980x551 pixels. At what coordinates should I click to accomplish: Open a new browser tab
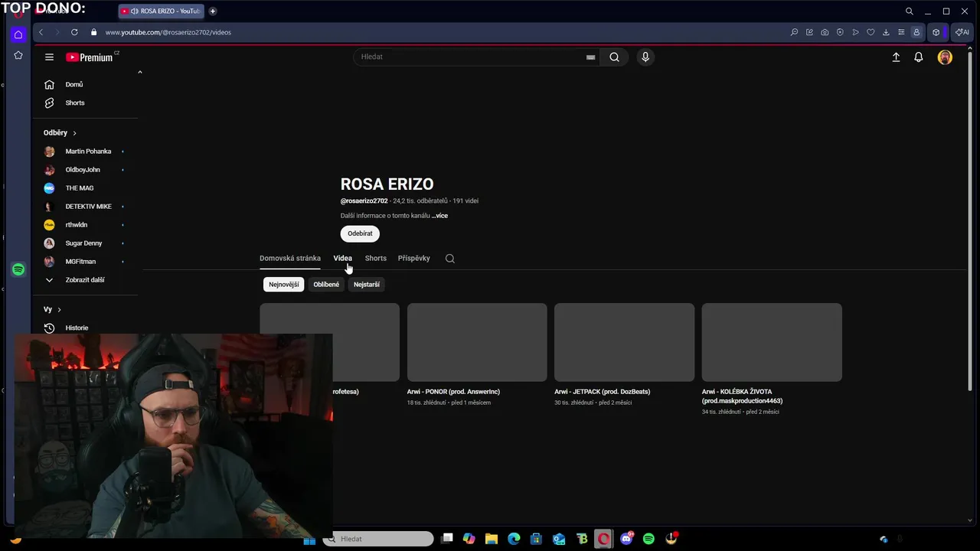coord(213,11)
